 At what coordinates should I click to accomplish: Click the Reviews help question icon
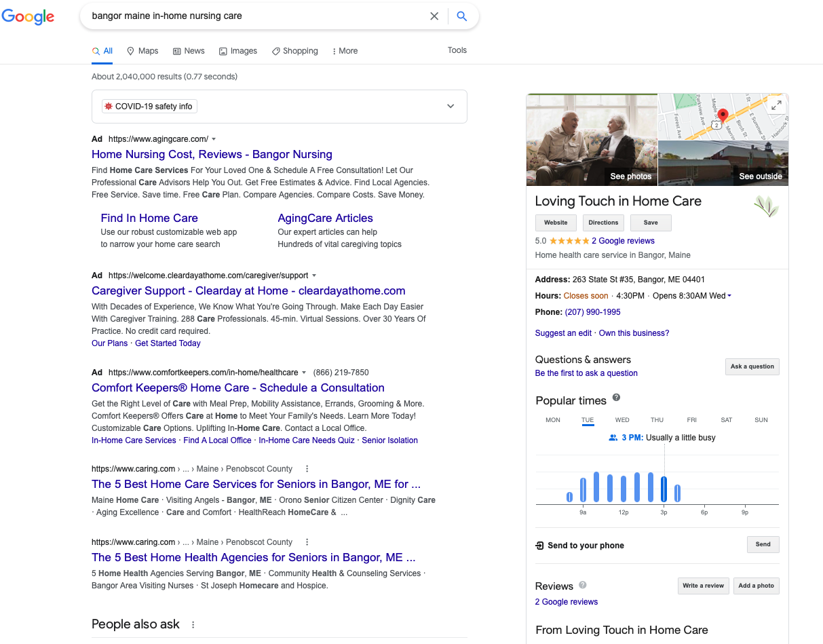[x=582, y=585]
